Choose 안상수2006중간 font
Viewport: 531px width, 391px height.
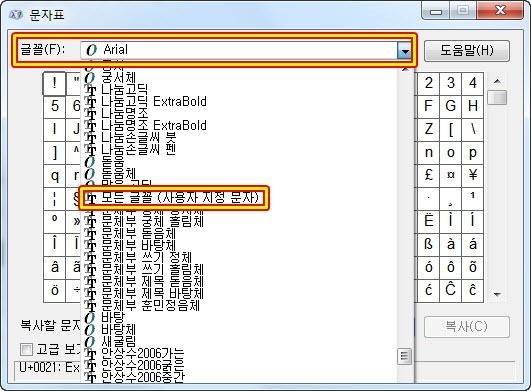point(143,377)
